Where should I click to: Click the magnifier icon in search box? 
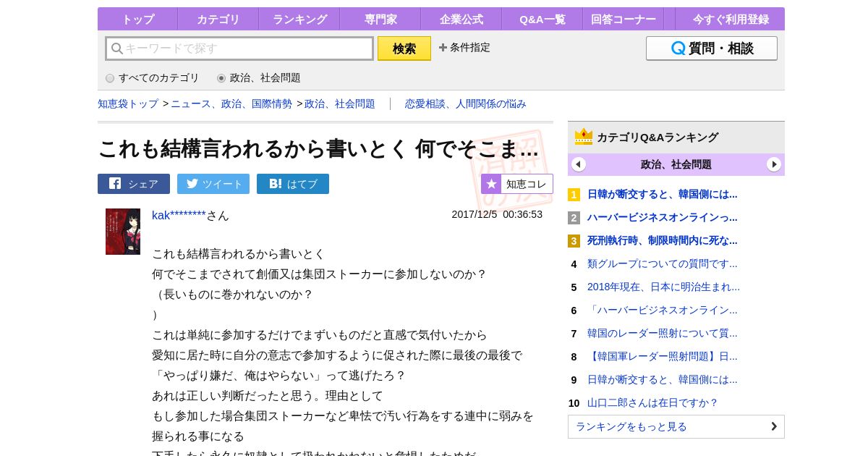tap(116, 48)
